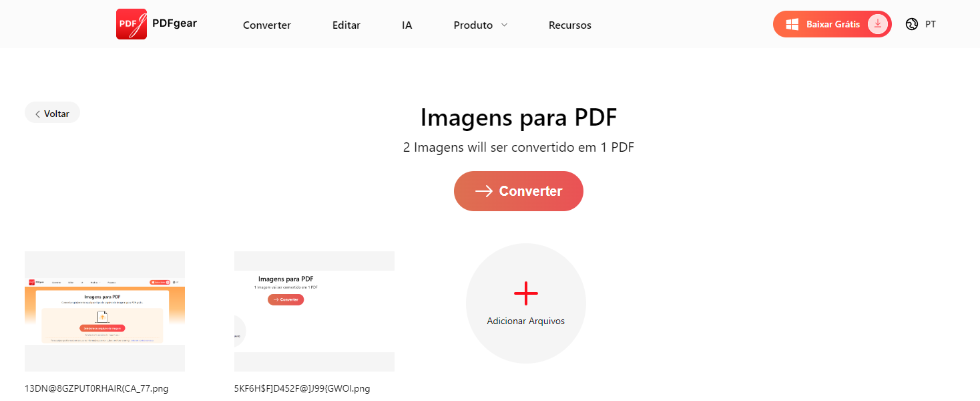The width and height of the screenshot is (980, 401).
Task: Select the 5KF6H$F]D452F thumbnail
Action: coord(314,311)
